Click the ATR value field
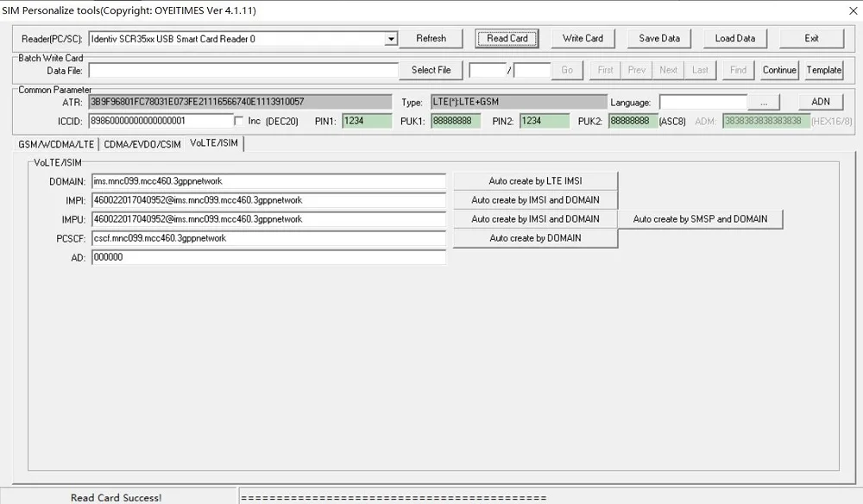 pyautogui.click(x=241, y=103)
